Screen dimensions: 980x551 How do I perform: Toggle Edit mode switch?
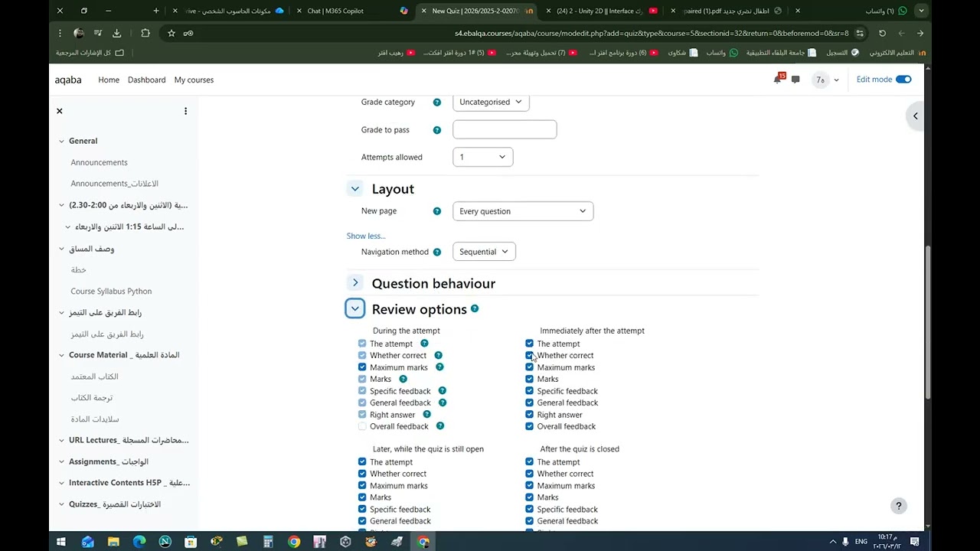pyautogui.click(x=903, y=80)
